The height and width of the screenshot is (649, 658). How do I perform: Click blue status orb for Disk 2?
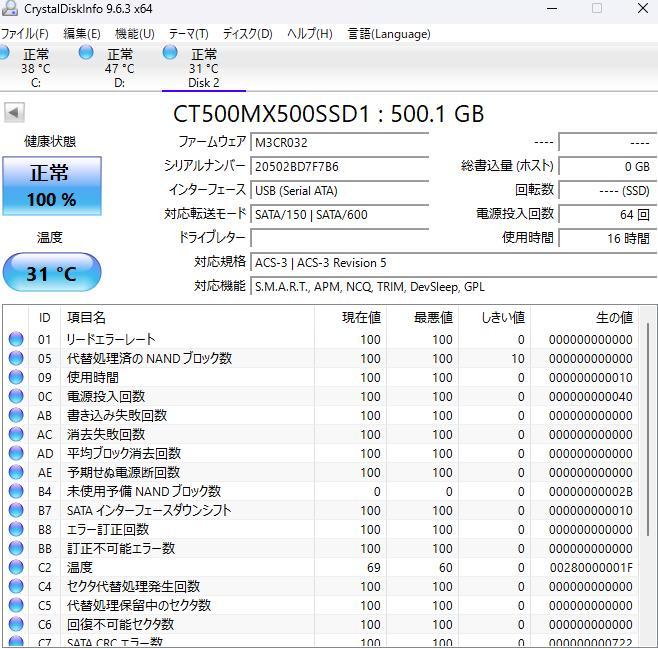click(x=170, y=52)
